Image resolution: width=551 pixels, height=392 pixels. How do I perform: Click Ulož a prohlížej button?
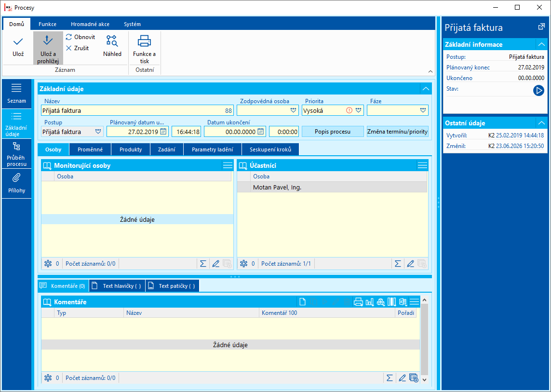[x=48, y=48]
